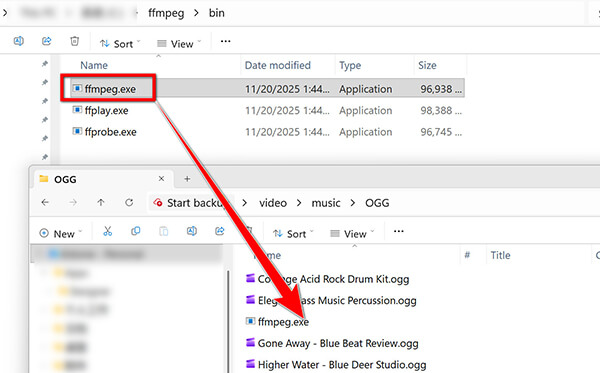
Task: Expand chevron between music and OGG breadcrumbs
Action: [353, 203]
